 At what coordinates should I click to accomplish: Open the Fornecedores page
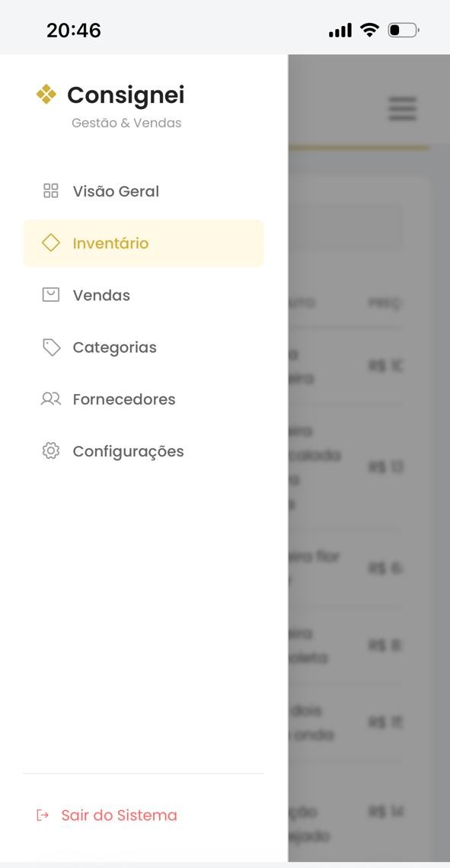pos(124,399)
